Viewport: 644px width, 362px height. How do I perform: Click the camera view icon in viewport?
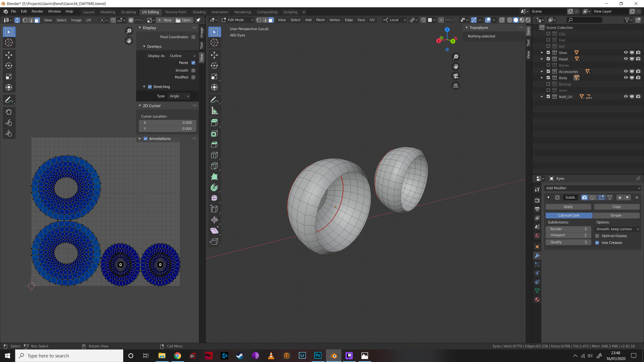pos(456,76)
